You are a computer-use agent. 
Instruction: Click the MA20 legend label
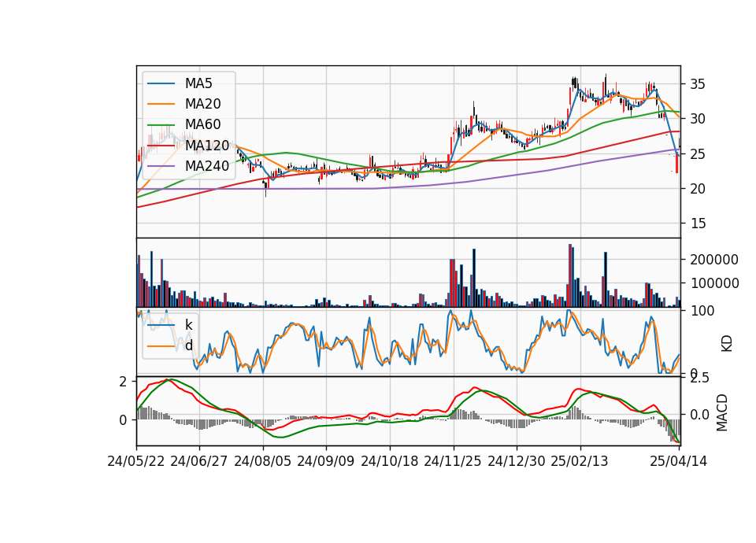click(202, 104)
